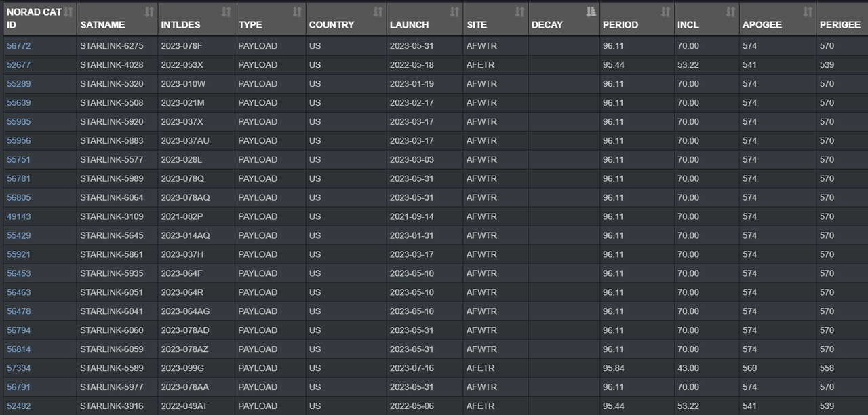Open catalog entry 55289
Image resolution: width=868 pixels, height=415 pixels.
coord(18,84)
